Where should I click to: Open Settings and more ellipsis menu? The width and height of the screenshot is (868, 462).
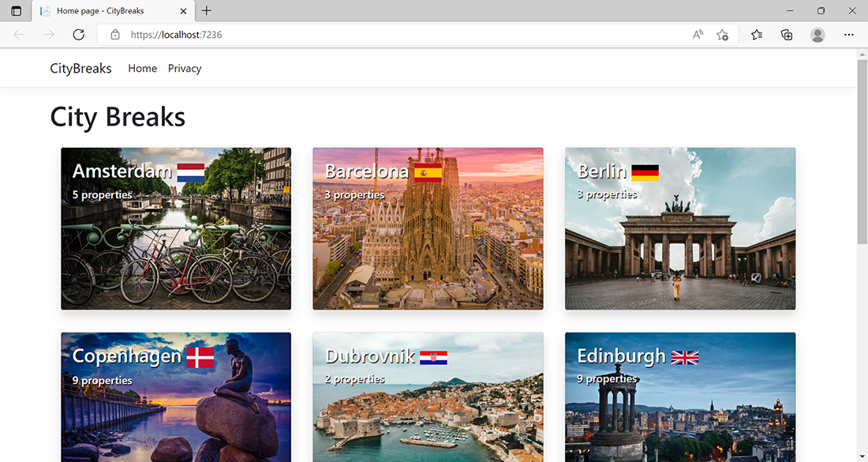pos(848,34)
